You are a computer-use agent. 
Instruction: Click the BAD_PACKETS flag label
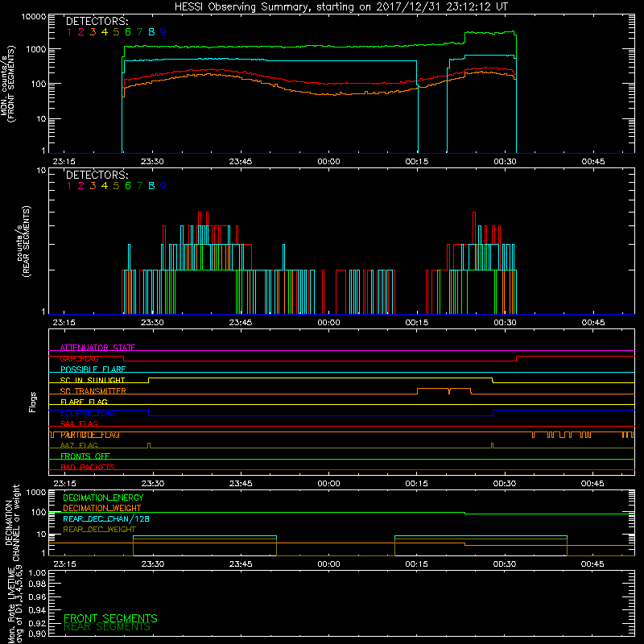pyautogui.click(x=88, y=467)
